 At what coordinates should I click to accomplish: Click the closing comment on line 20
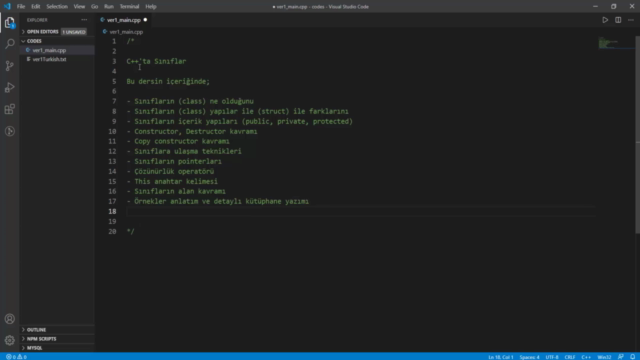coord(130,231)
